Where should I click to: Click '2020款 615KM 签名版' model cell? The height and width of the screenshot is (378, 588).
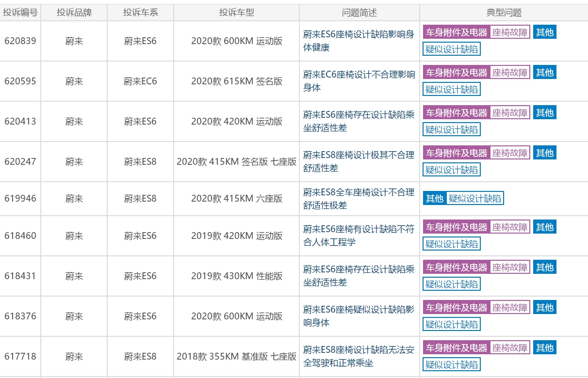point(237,81)
